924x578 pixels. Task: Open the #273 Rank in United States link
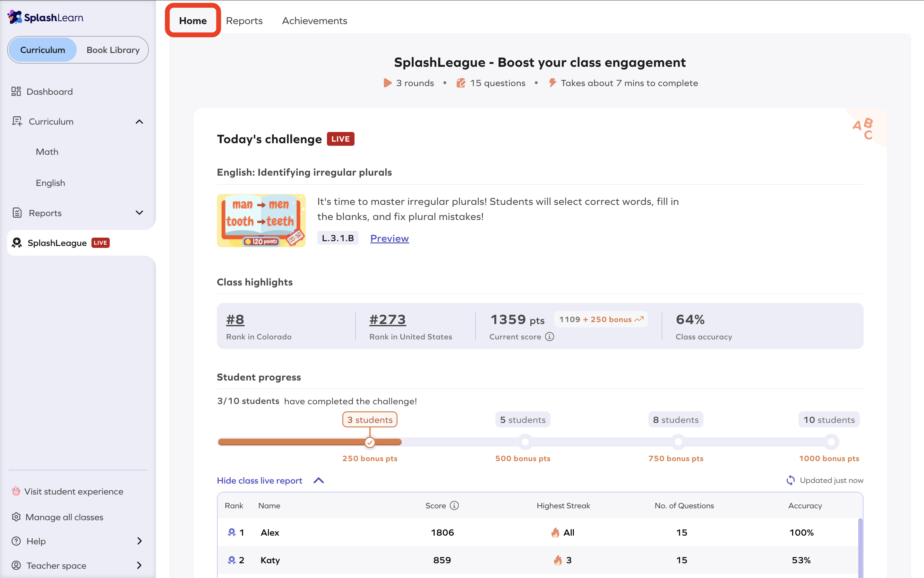tap(388, 320)
